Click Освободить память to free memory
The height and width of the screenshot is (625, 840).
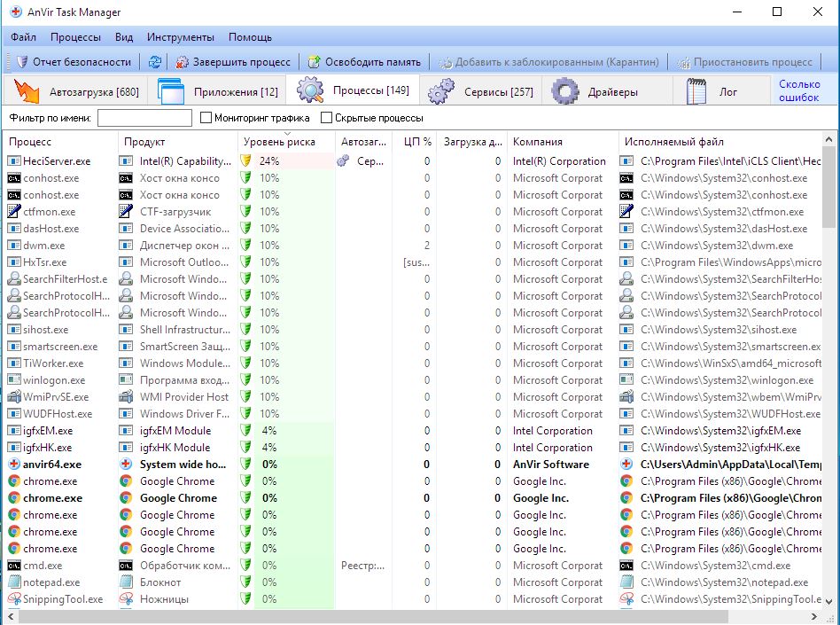pyautogui.click(x=364, y=62)
